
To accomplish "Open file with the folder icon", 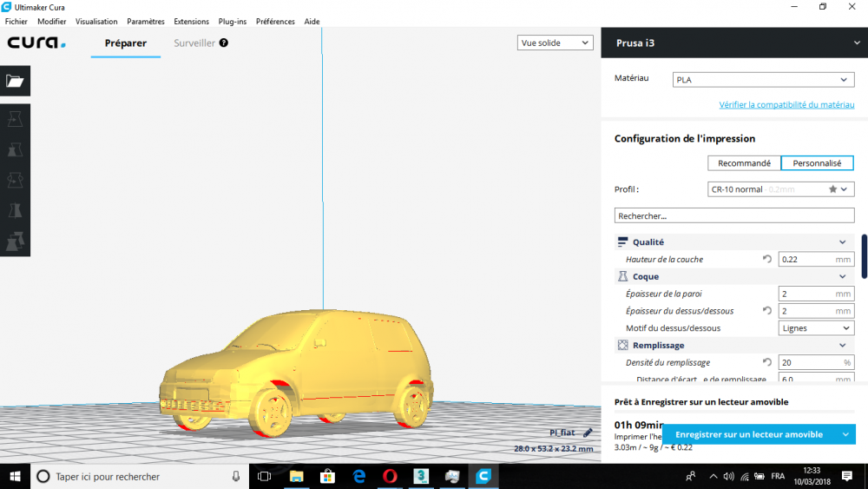I will click(x=15, y=81).
